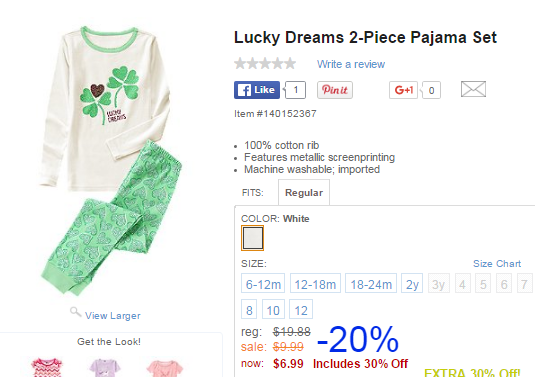Select size 18-24m
The width and height of the screenshot is (535, 377).
pos(371,283)
